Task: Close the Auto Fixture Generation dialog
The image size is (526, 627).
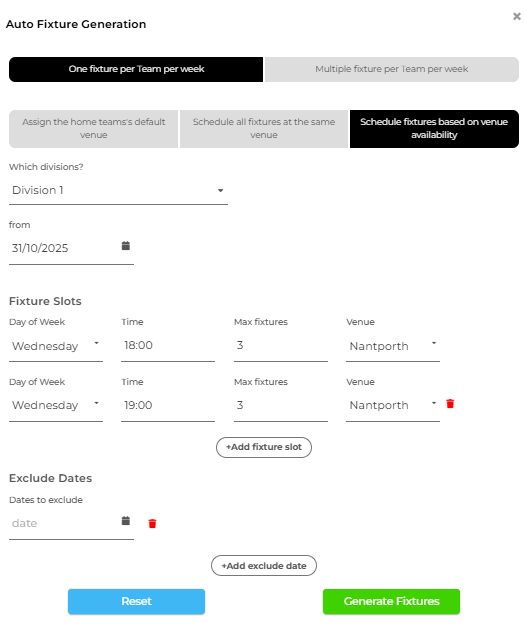Action: [517, 16]
